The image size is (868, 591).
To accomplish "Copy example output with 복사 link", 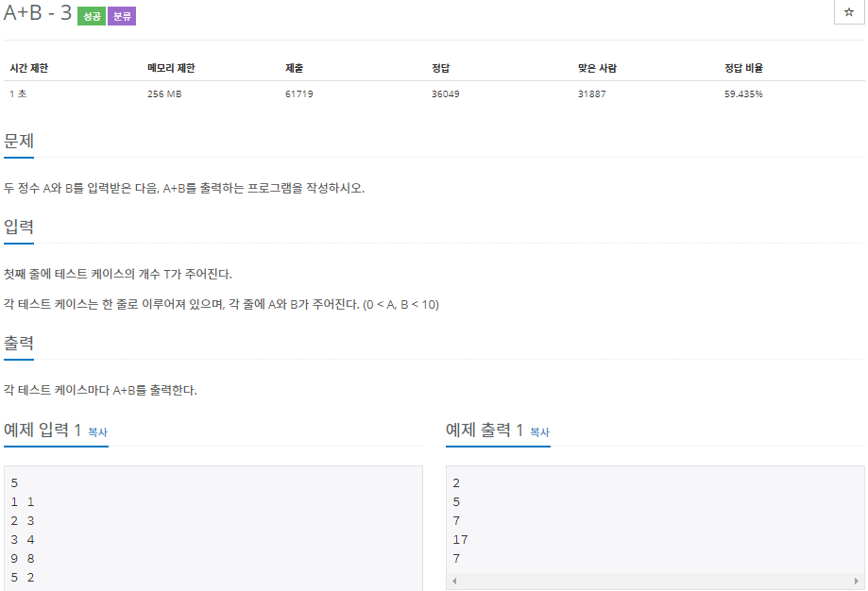I will (x=539, y=432).
